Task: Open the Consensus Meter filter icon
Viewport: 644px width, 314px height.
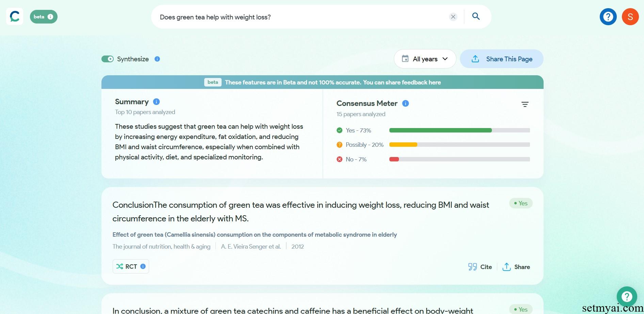Action: pos(525,104)
